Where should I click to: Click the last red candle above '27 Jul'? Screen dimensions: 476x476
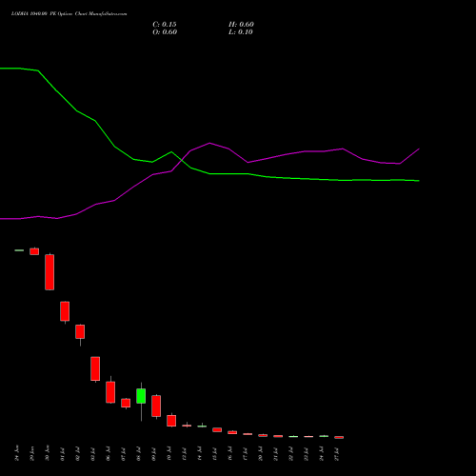coord(339,437)
